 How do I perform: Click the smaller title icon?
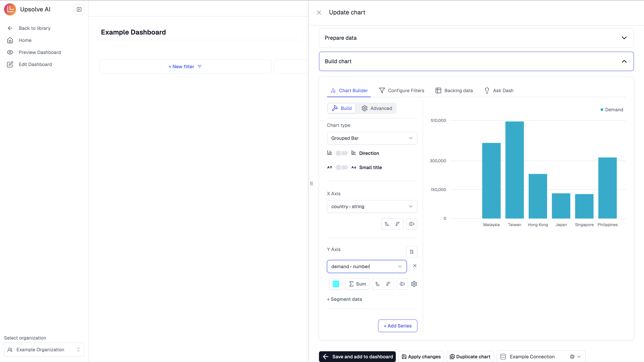(x=354, y=167)
